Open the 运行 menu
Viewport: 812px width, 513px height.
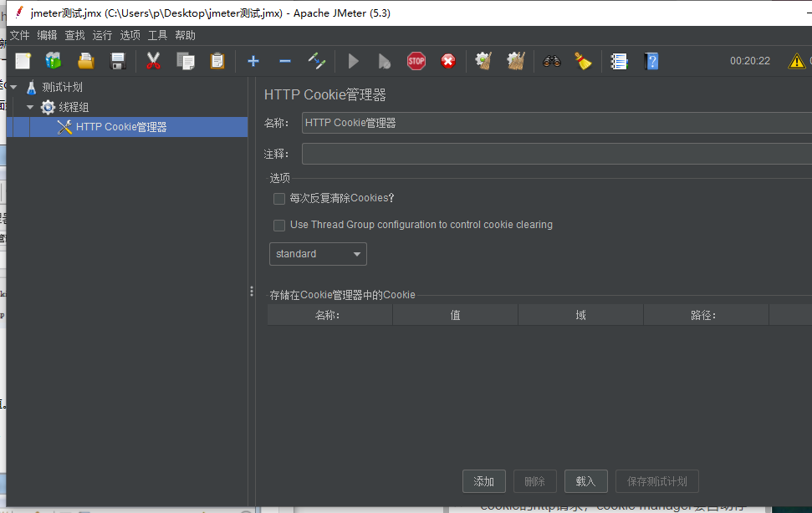[x=102, y=35]
